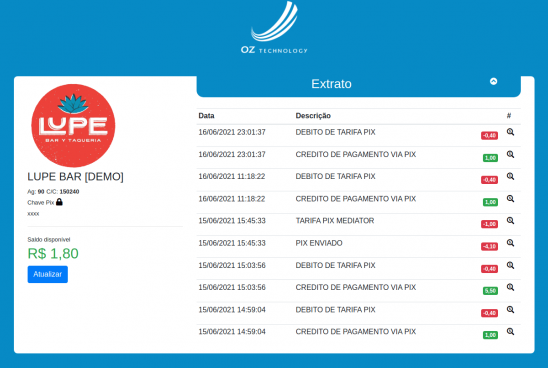View details of 11:18:22 DEBITO DE TARIFA PIX
This screenshot has width=548, height=368.
click(510, 176)
